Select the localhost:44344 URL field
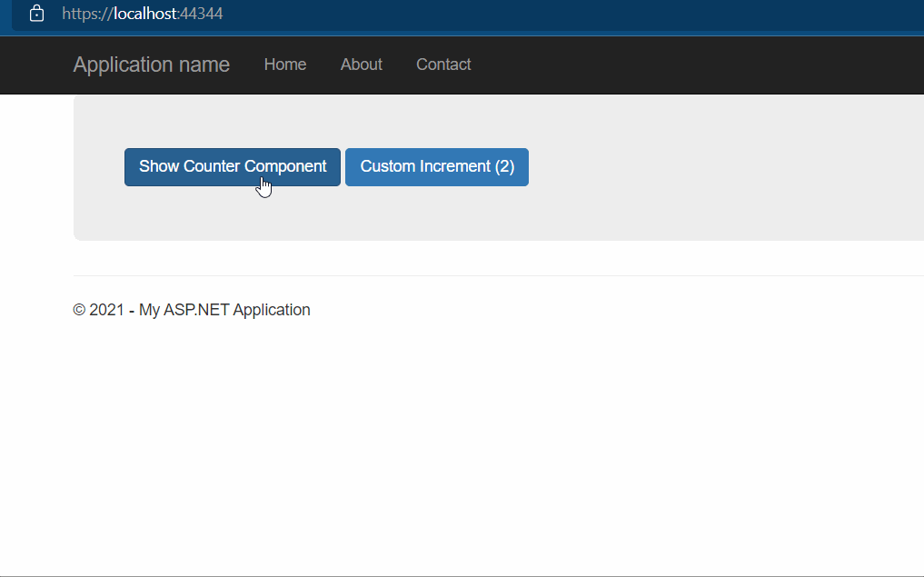 click(142, 14)
